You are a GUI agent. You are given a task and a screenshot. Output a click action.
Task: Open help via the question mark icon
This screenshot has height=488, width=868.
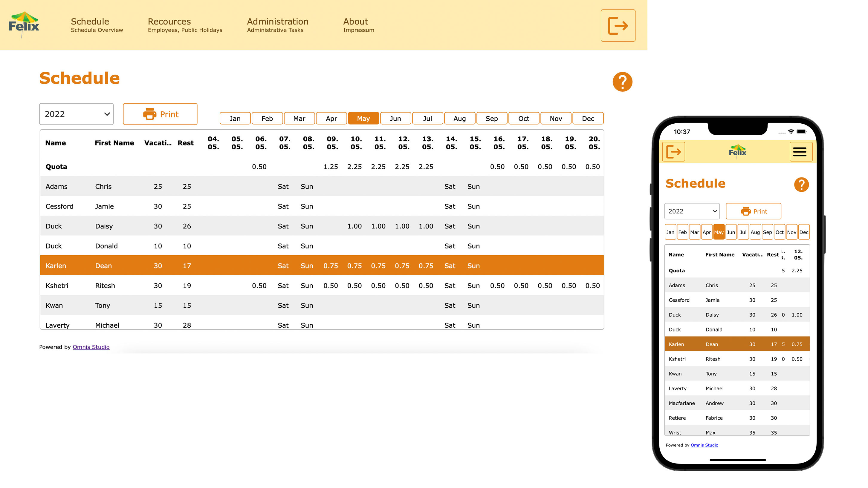[x=622, y=82]
